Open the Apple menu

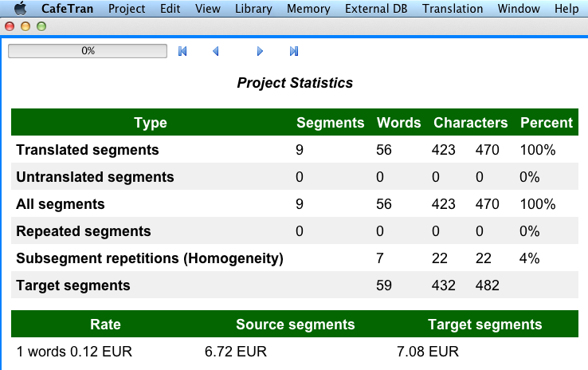tap(20, 9)
